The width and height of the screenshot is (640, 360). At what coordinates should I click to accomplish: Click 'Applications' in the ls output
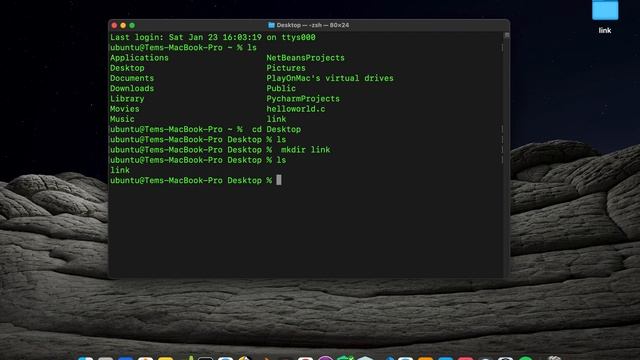click(139, 58)
